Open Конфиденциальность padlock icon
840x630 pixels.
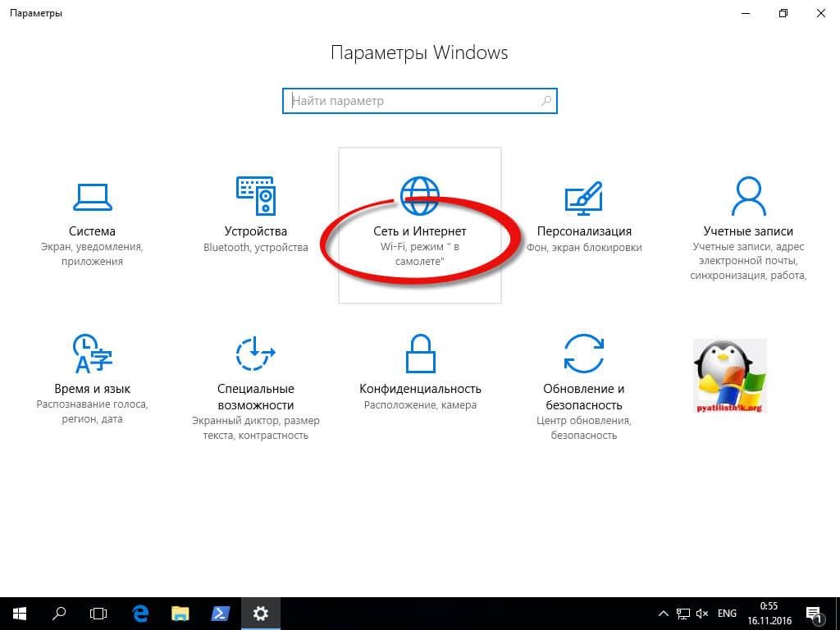coord(421,354)
